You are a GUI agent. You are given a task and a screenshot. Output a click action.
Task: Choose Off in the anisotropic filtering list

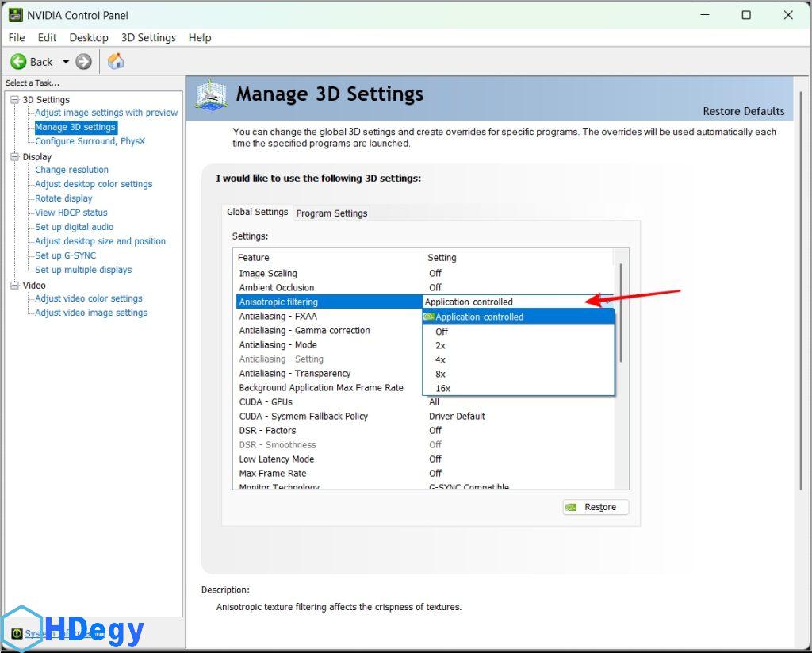pyautogui.click(x=442, y=332)
